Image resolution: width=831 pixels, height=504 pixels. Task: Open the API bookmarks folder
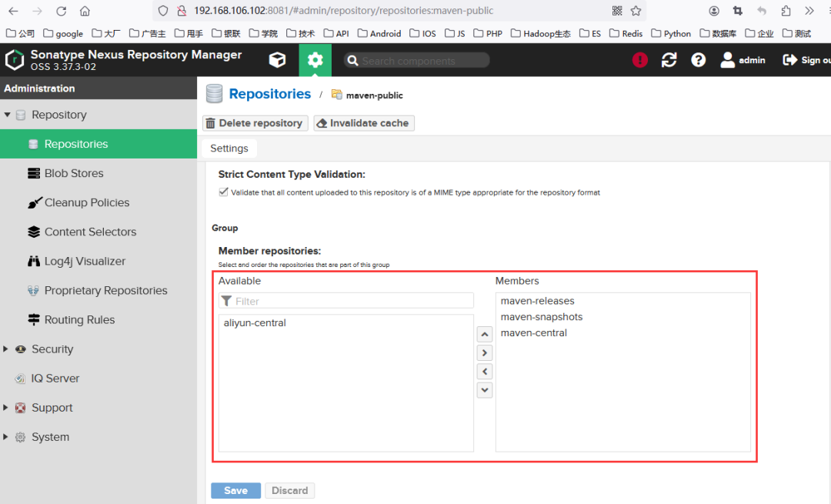click(336, 33)
